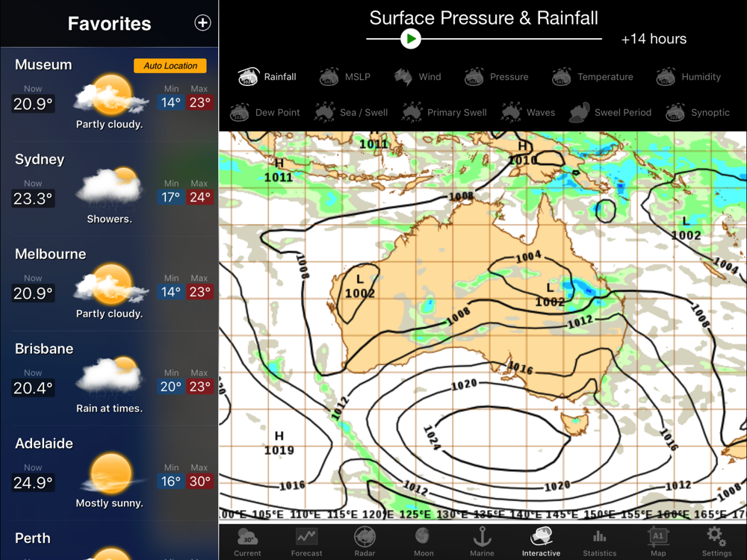
Task: Click the forecast time slider track
Action: pyautogui.click(x=483, y=39)
